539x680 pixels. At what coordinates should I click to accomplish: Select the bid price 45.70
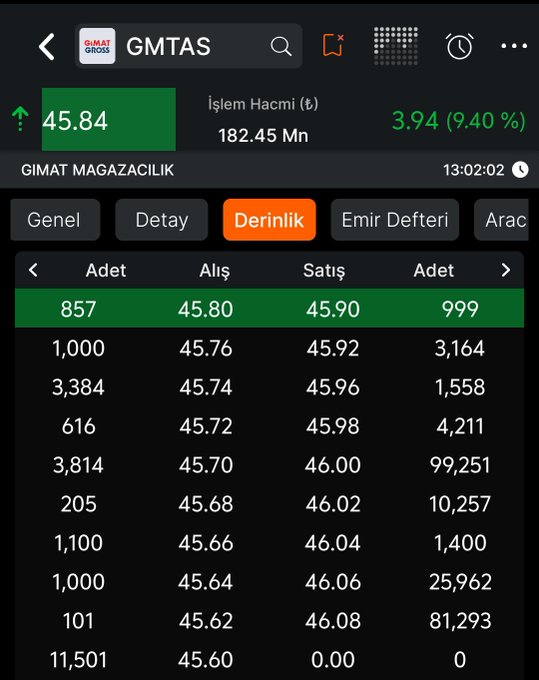(x=206, y=465)
